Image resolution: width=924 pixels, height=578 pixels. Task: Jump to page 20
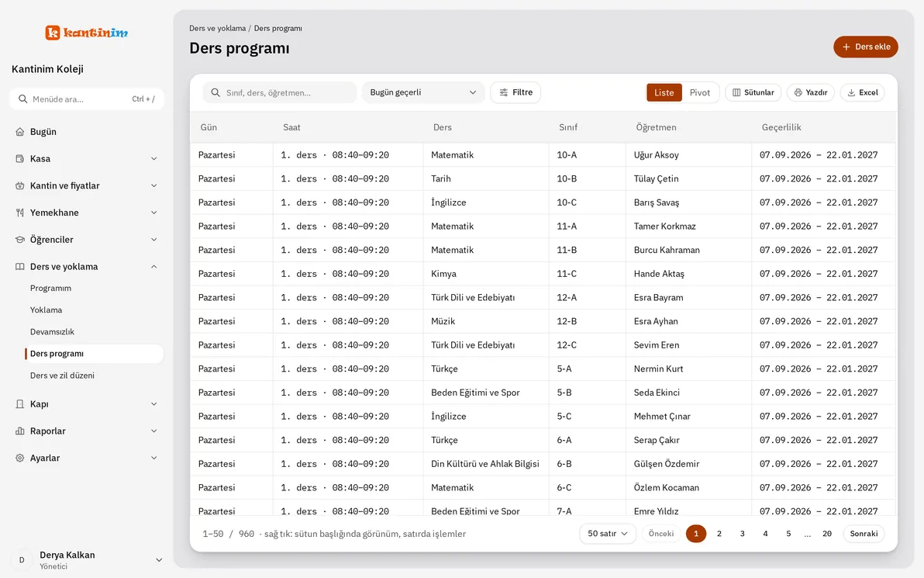tap(827, 534)
